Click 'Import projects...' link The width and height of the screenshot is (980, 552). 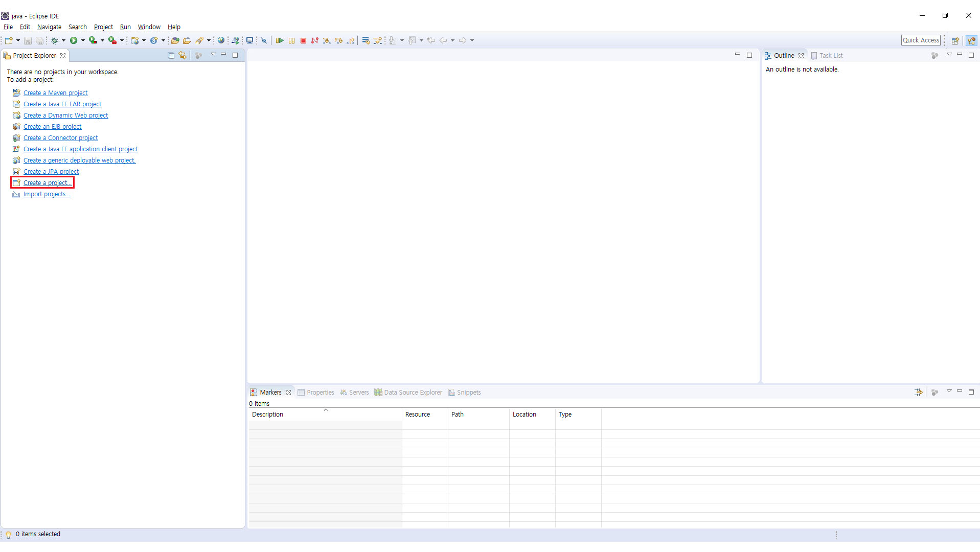47,194
